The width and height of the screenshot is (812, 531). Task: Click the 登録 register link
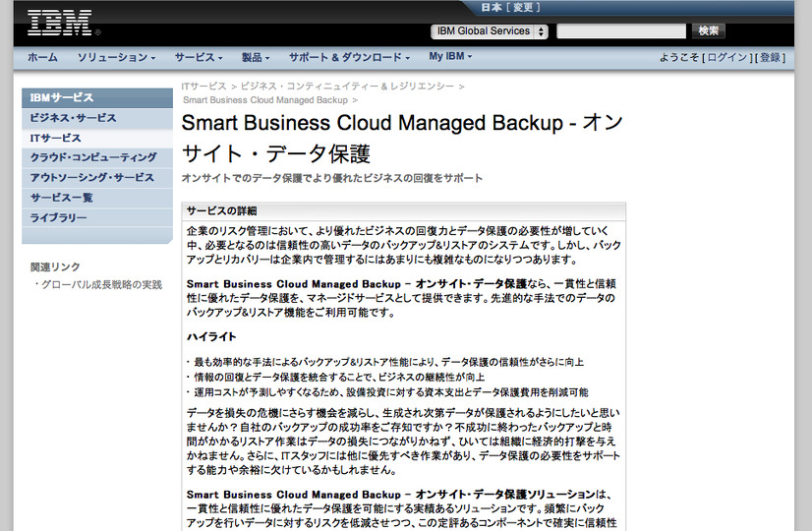(770, 57)
